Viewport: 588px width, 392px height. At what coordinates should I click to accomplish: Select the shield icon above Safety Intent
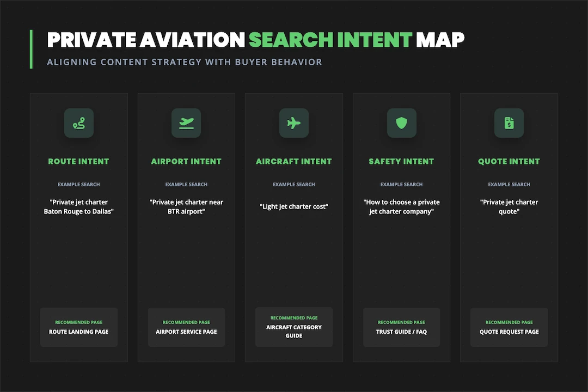[401, 123]
